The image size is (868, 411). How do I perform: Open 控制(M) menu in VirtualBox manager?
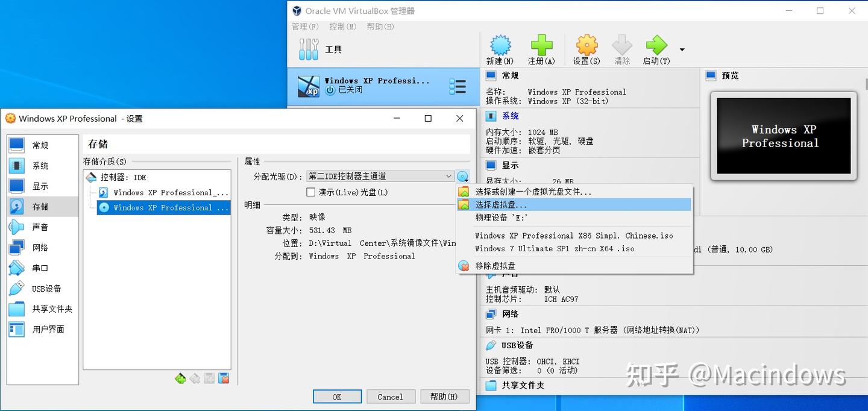pos(342,27)
